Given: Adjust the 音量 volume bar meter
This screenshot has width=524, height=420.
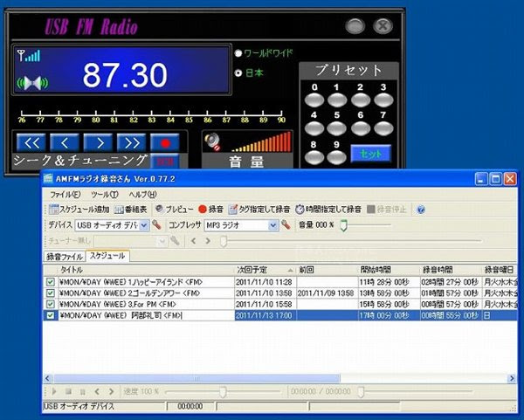Looking at the screenshot, I should pyautogui.click(x=261, y=142).
